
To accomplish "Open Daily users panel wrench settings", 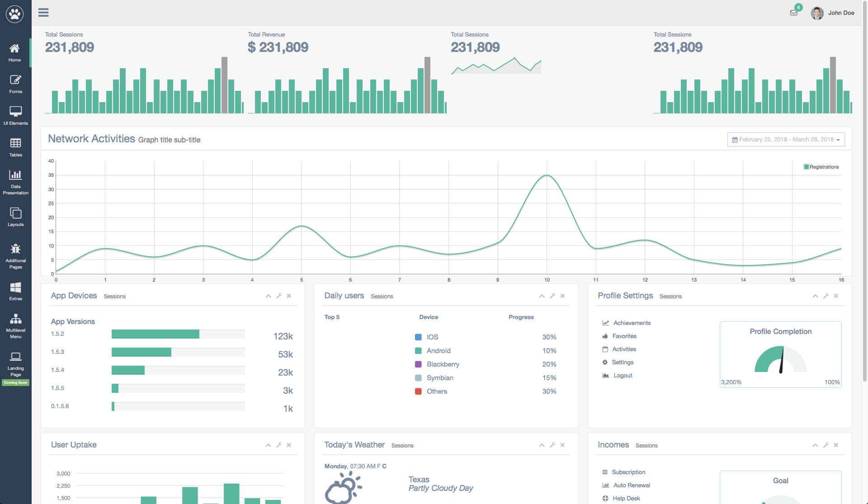I will [552, 296].
